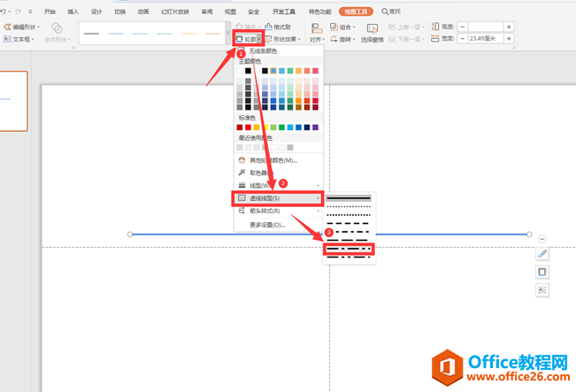576x392 pixels.
Task: Open the 特色功能 tab
Action: (320, 12)
